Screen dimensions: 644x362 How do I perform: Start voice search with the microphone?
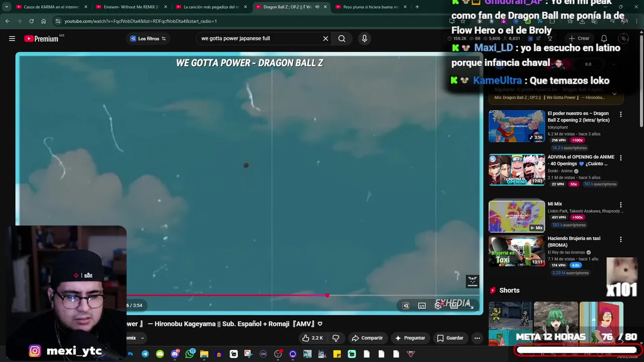tap(364, 39)
